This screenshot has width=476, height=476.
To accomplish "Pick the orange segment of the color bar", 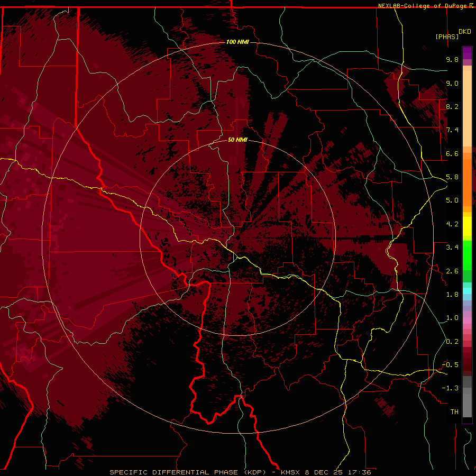I will 467,182.
